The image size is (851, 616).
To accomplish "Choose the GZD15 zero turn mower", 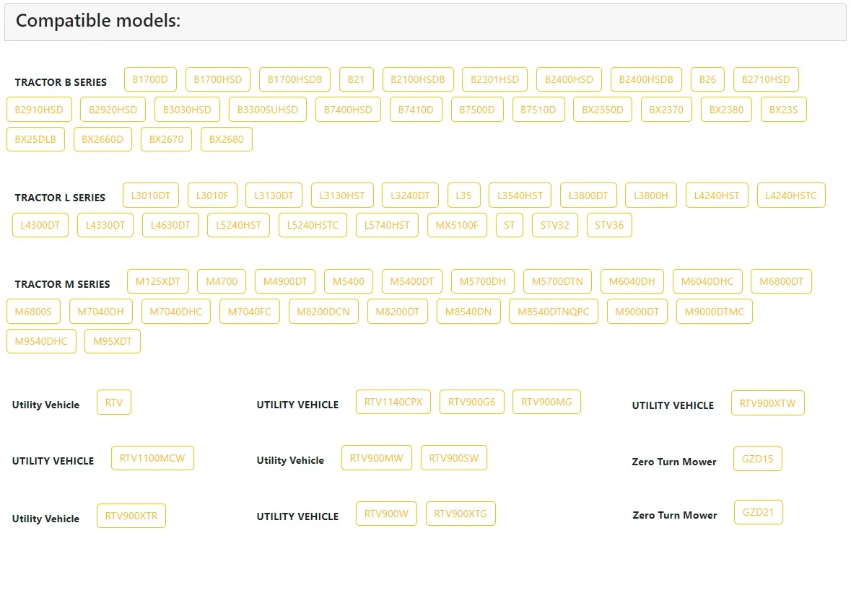I will 757,459.
